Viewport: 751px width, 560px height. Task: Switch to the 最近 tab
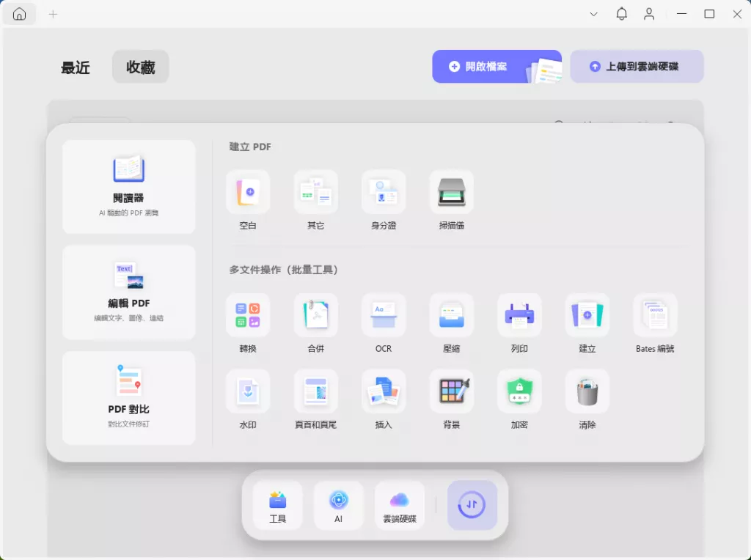coord(76,67)
